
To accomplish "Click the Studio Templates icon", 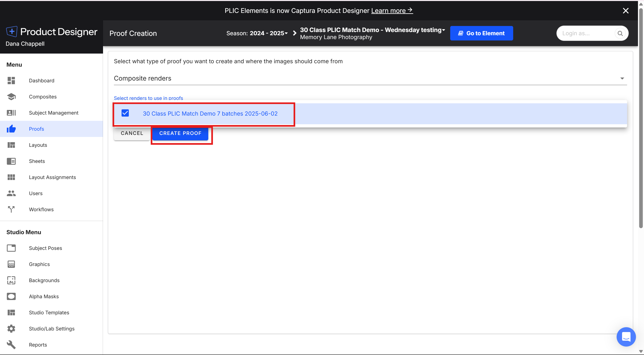I will 11,313.
